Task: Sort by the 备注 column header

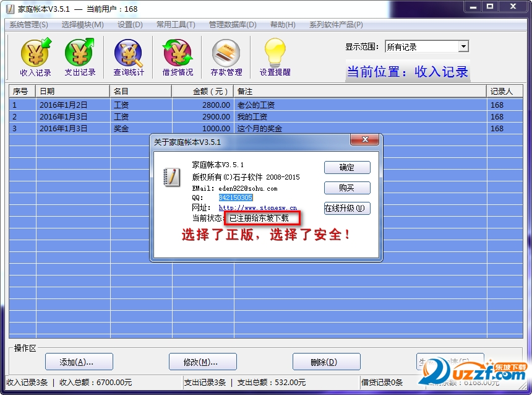Action: 360,92
